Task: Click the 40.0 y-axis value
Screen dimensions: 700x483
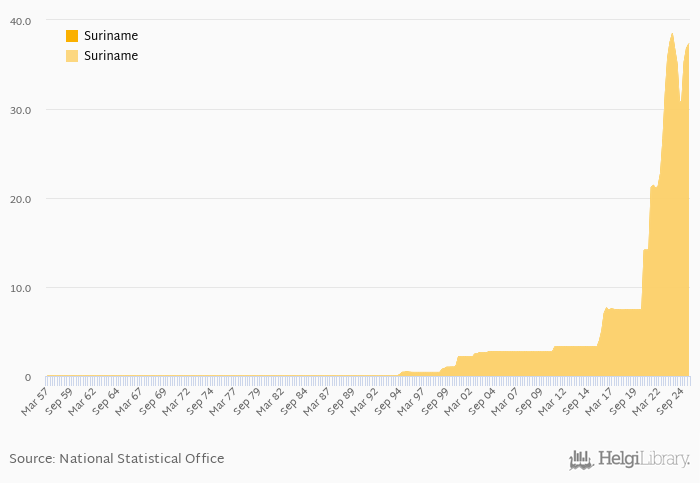Action: click(20, 21)
